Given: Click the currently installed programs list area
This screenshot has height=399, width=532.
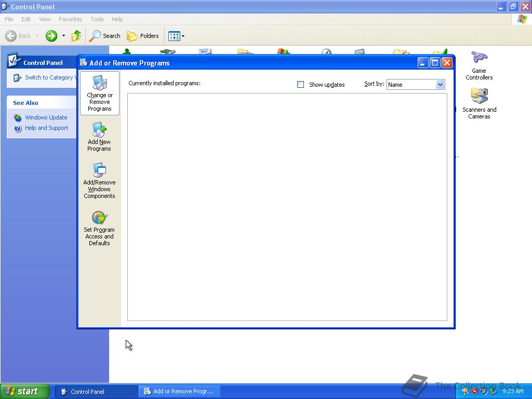Looking at the screenshot, I should point(287,207).
